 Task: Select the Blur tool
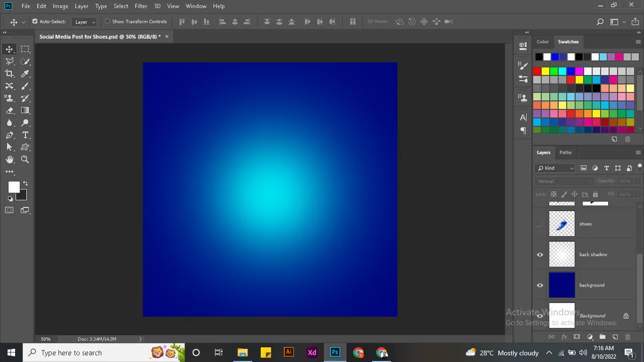[x=10, y=123]
